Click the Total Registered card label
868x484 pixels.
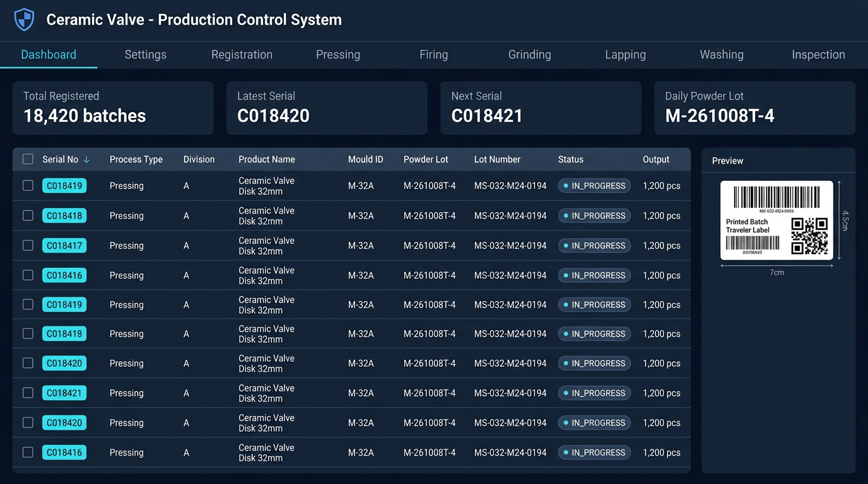pos(61,96)
